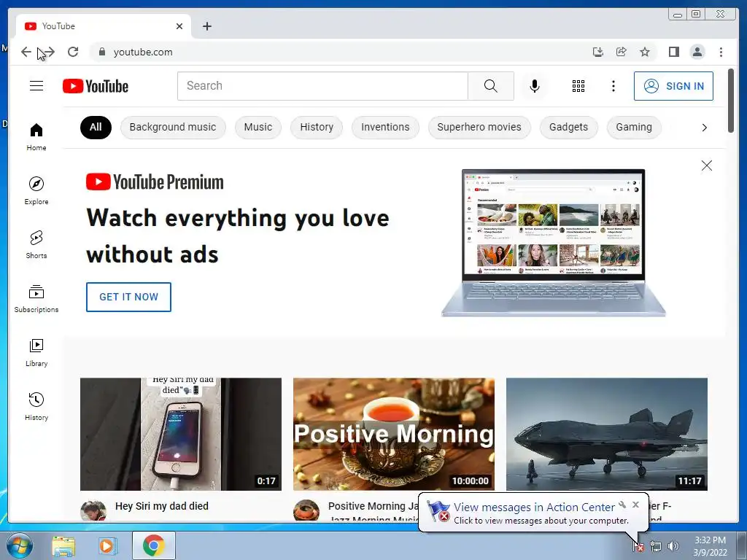This screenshot has width=747, height=560.
Task: Click the search magnifier button
Action: click(491, 86)
